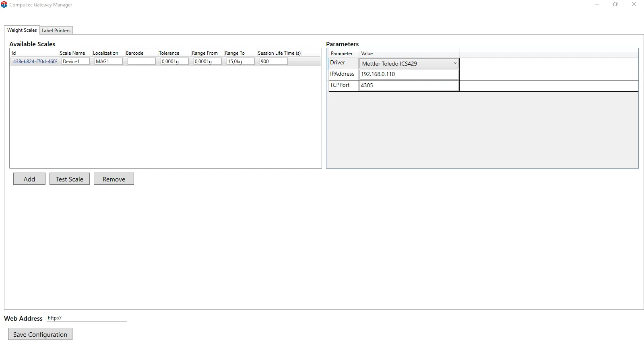Edit the Scale Name field Device1

click(x=75, y=62)
